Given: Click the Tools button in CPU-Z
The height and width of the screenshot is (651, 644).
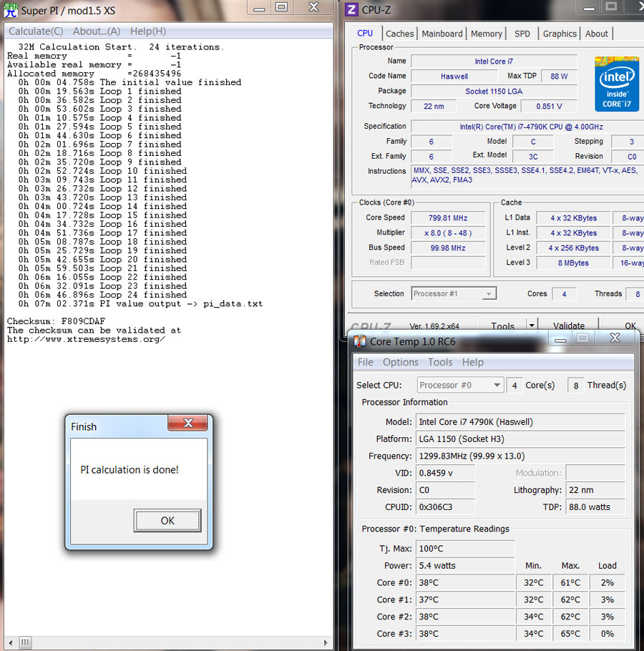Looking at the screenshot, I should pos(502,325).
